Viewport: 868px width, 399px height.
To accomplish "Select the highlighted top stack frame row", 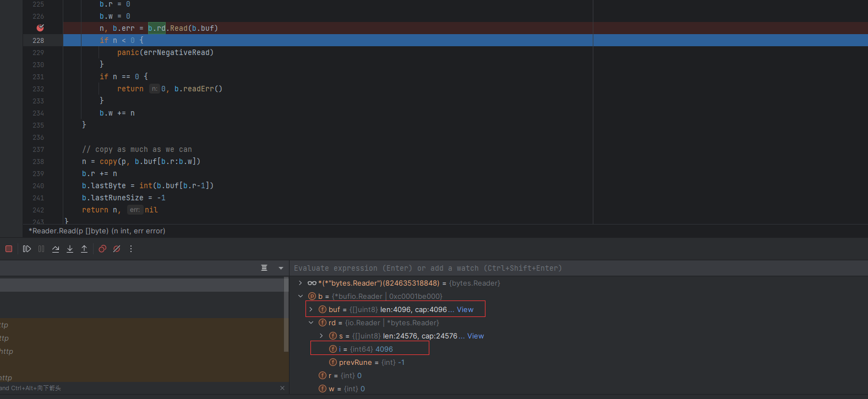I will click(x=141, y=285).
